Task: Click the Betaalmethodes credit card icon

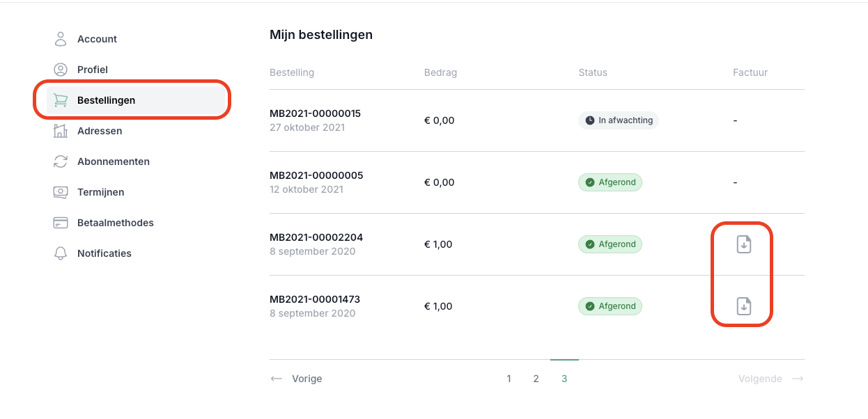Action: 61,223
